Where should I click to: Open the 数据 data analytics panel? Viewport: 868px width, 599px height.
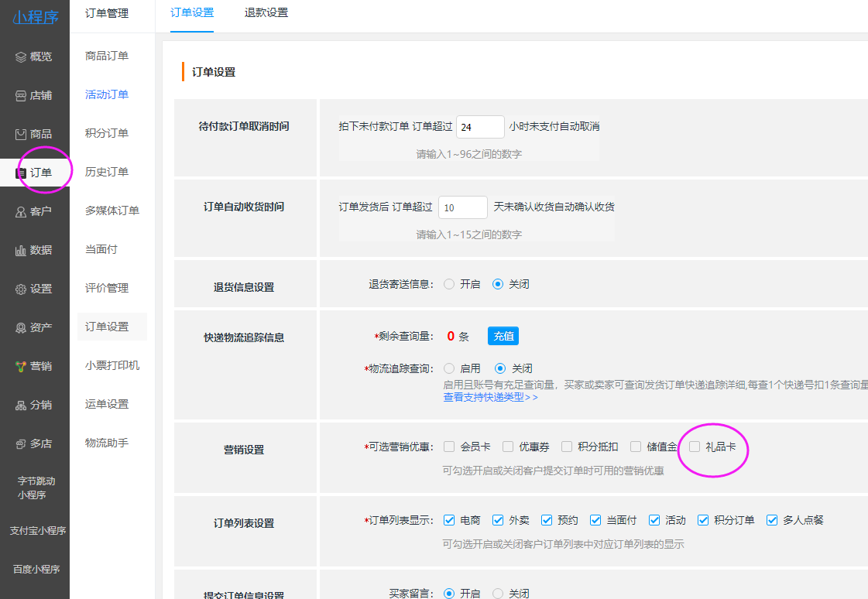[x=34, y=249]
